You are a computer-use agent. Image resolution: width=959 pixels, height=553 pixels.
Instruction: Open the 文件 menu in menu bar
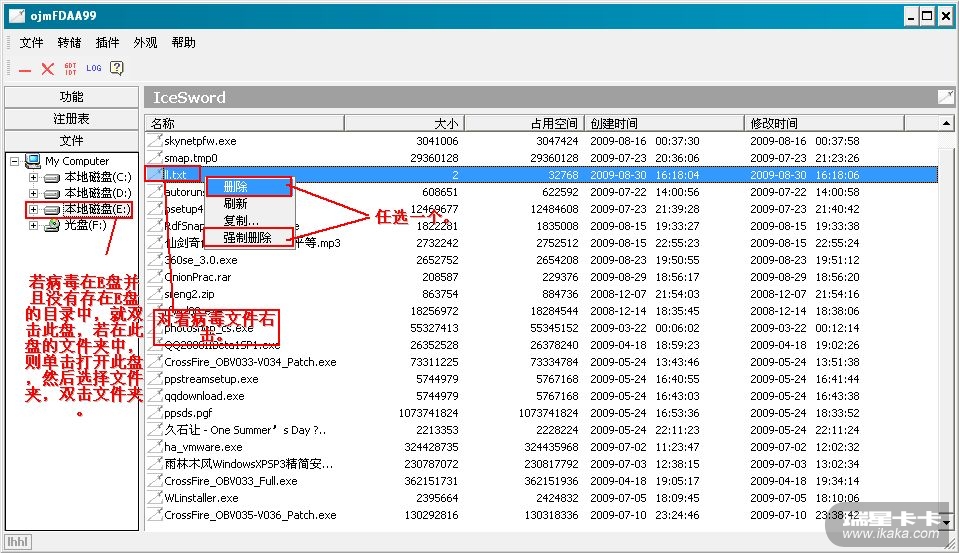point(31,42)
